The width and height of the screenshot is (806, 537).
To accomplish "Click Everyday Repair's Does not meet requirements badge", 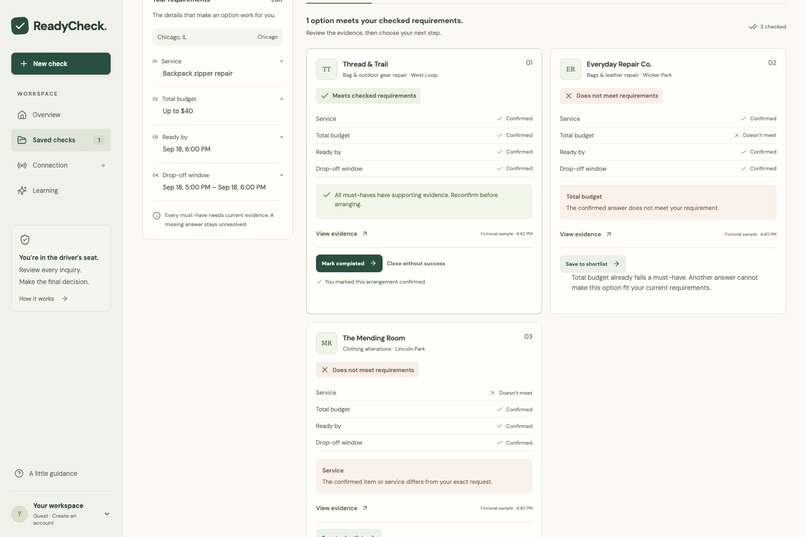I will [611, 96].
